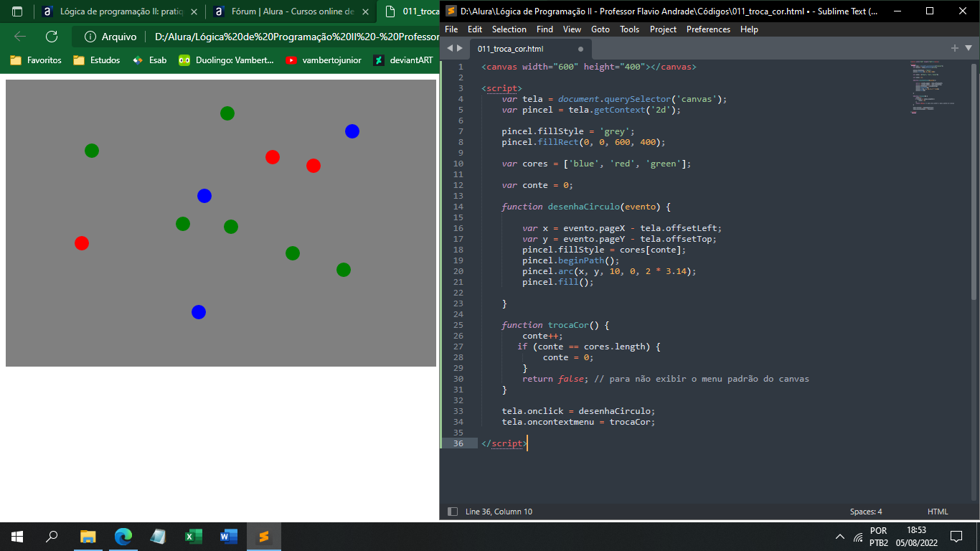Image resolution: width=980 pixels, height=551 pixels.
Task: Switch to Lógica de programação II browser tab
Action: pyautogui.click(x=120, y=11)
